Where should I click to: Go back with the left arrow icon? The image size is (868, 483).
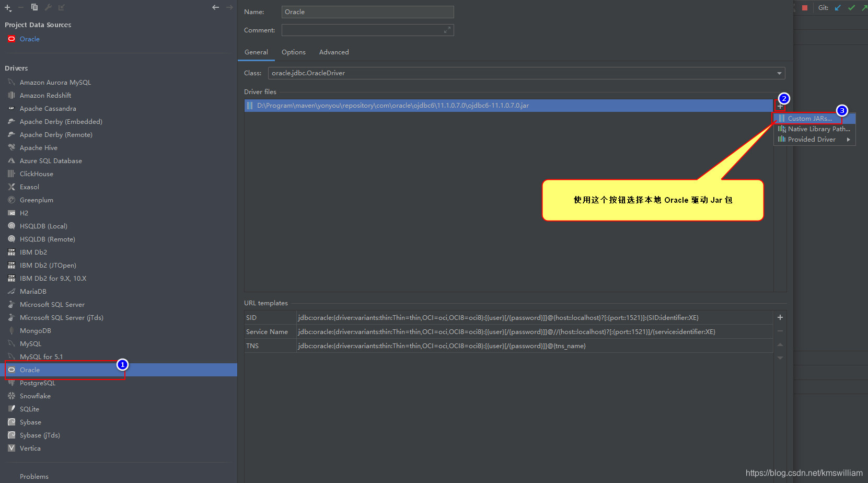click(x=215, y=7)
